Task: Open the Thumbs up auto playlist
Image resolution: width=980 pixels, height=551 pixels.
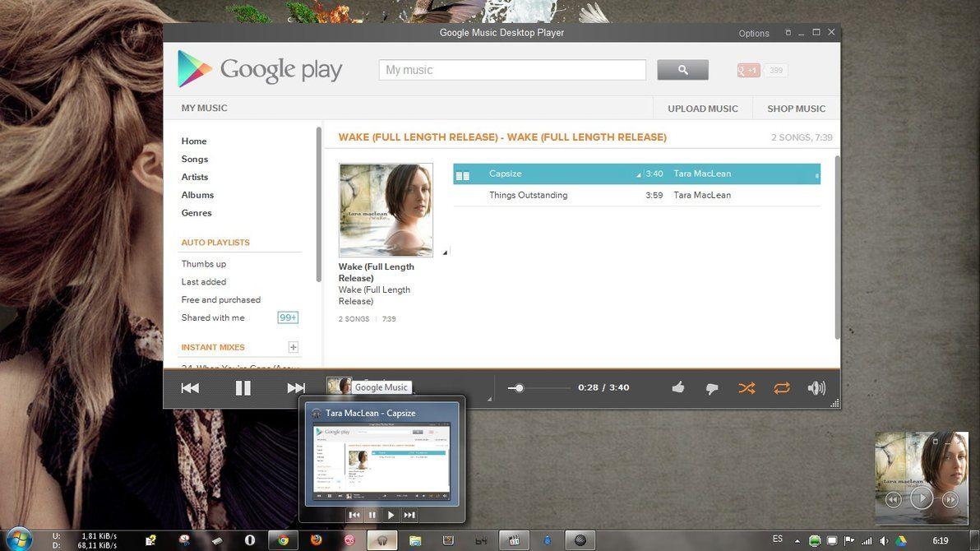Action: (204, 264)
